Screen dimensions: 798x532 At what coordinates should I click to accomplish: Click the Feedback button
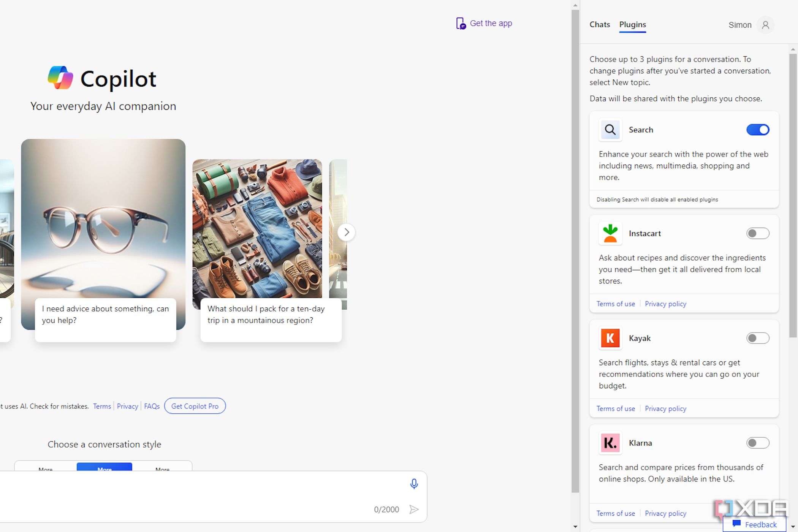754,524
